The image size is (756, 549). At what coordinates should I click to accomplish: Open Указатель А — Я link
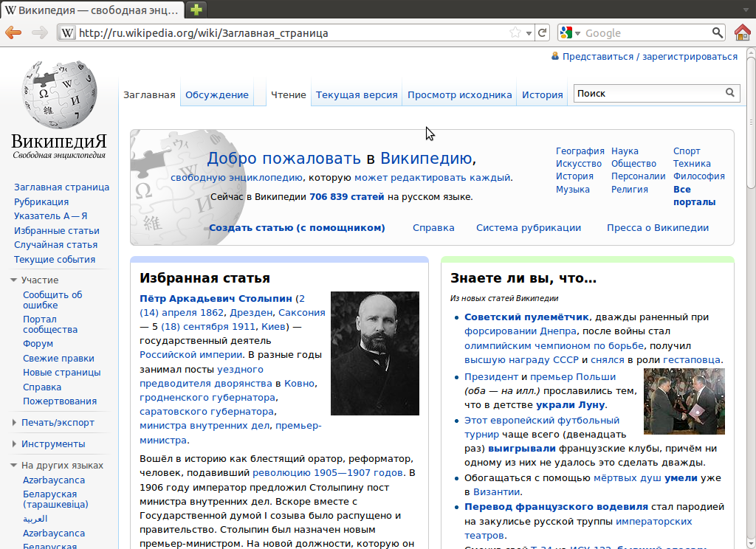(x=51, y=216)
